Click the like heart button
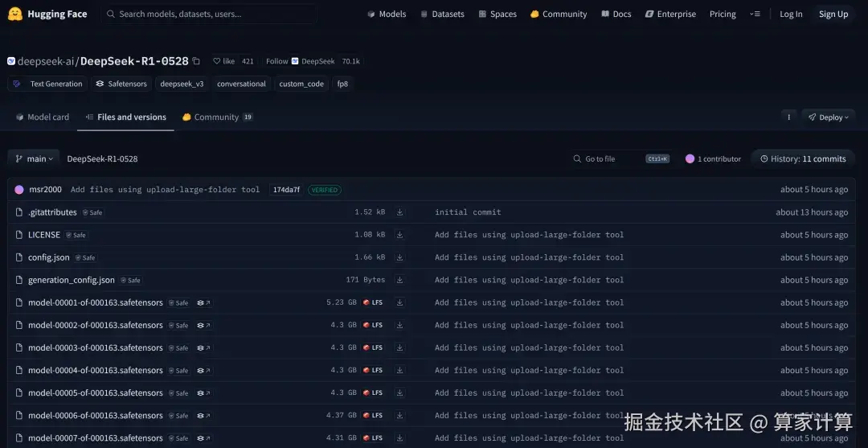Image resolution: width=868 pixels, height=448 pixels. tap(223, 61)
